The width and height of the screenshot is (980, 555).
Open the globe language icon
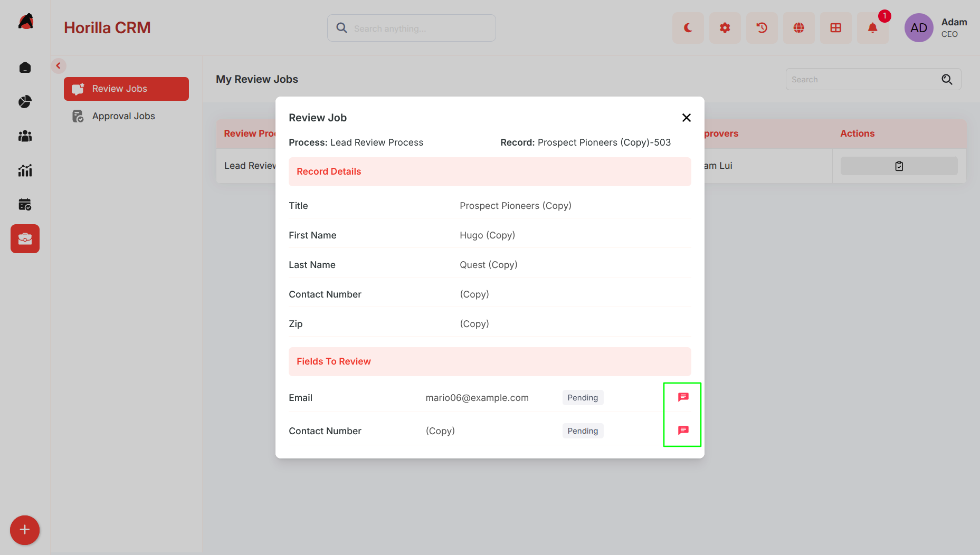(799, 28)
